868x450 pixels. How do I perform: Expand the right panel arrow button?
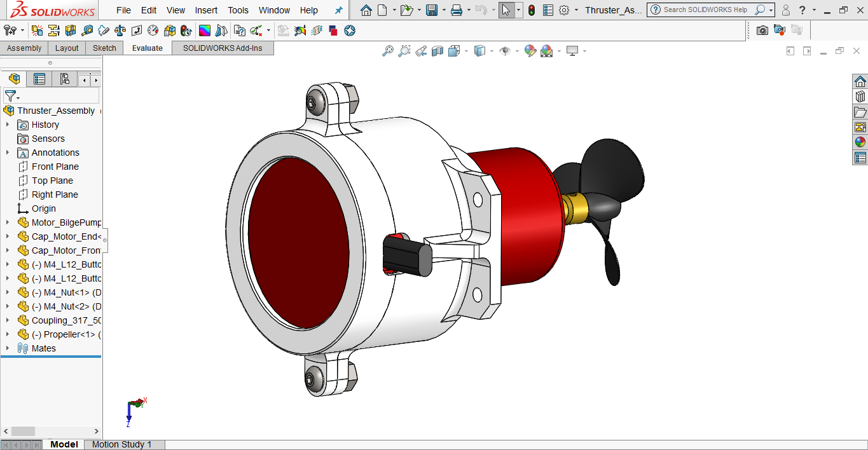click(807, 51)
